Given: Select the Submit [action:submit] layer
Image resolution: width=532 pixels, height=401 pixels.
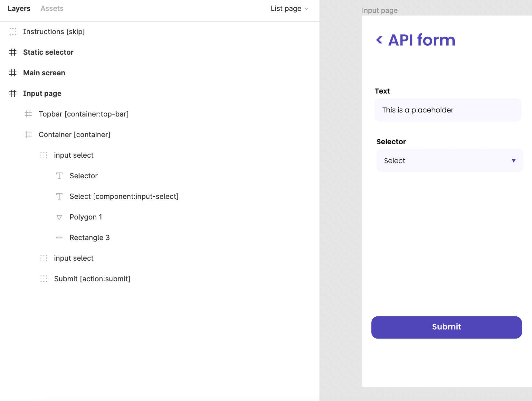Looking at the screenshot, I should (92, 279).
